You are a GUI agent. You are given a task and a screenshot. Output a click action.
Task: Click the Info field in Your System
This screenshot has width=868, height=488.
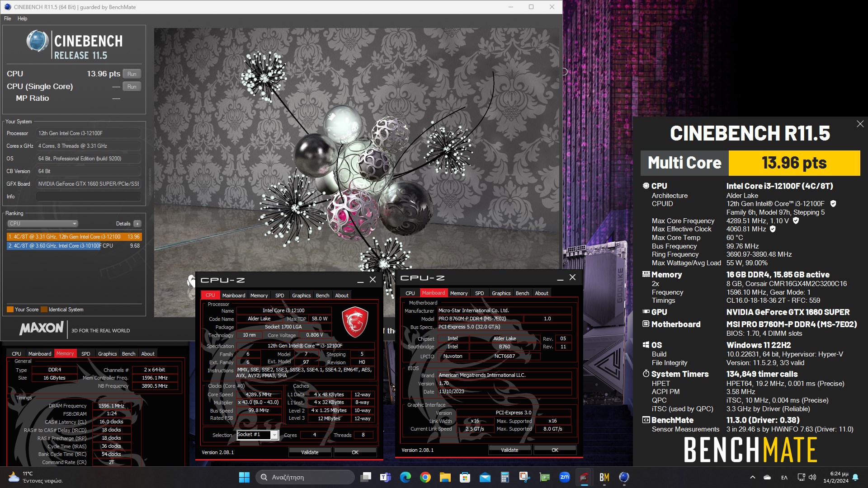[x=88, y=197]
